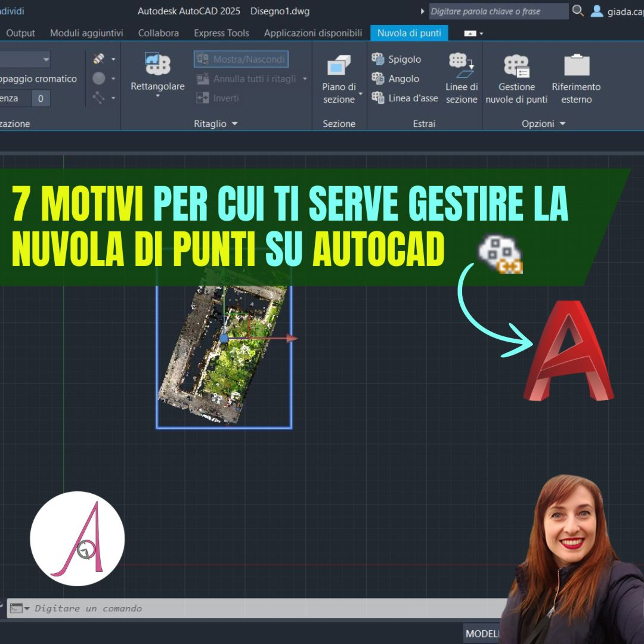The image size is (644, 644).
Task: Click the lighting icon dropdown arrow
Action: (x=113, y=59)
